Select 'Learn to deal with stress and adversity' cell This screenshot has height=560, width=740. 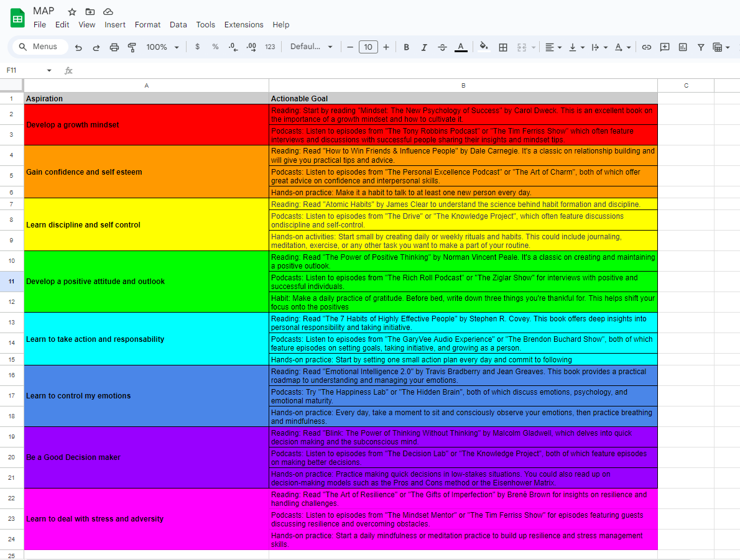click(x=146, y=519)
